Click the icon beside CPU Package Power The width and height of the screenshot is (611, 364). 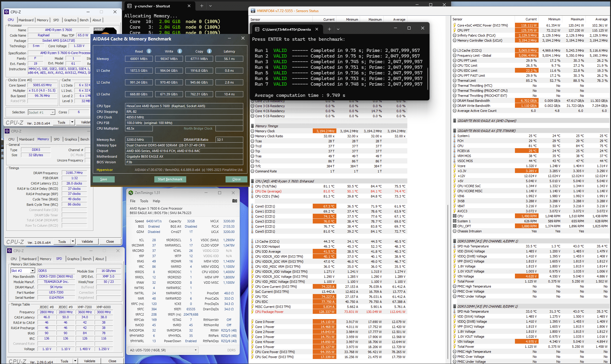point(252,312)
